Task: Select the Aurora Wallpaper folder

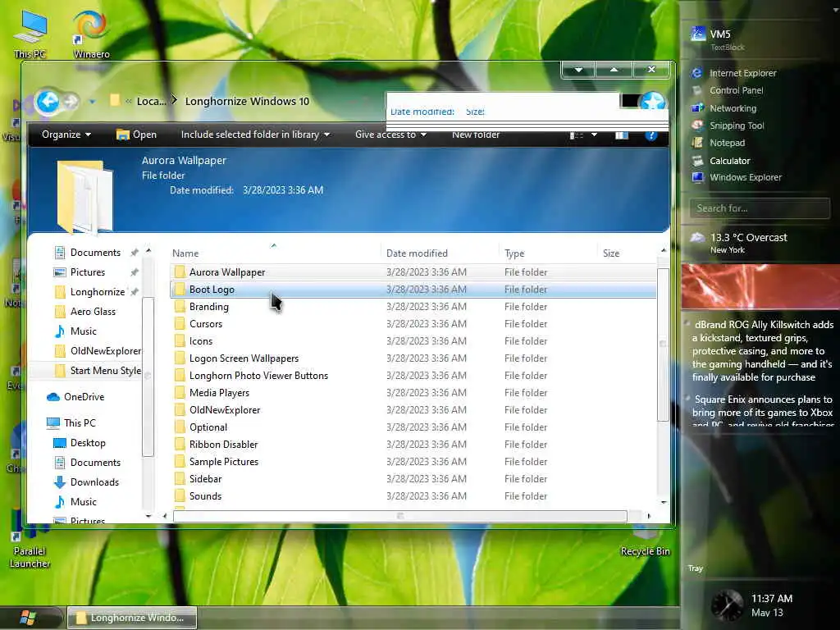Action: point(413,272)
